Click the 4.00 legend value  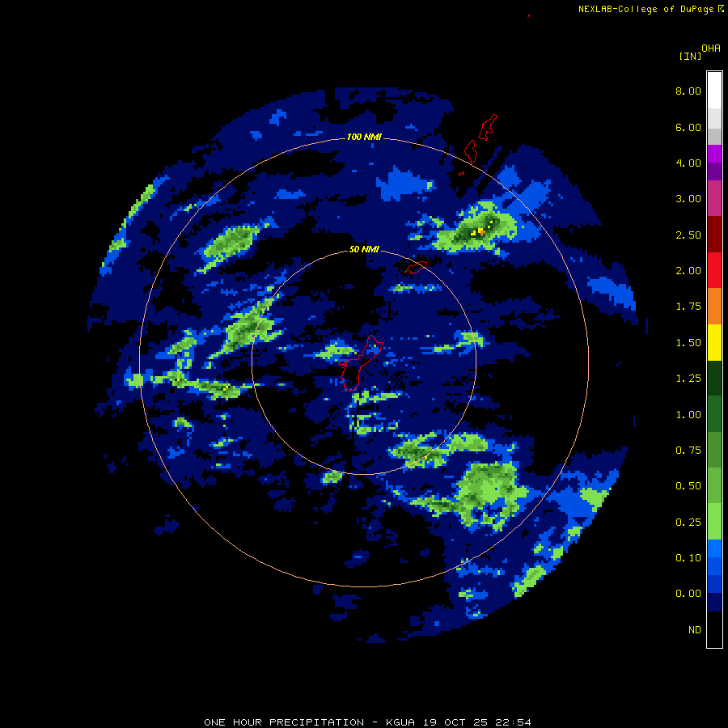tap(688, 163)
